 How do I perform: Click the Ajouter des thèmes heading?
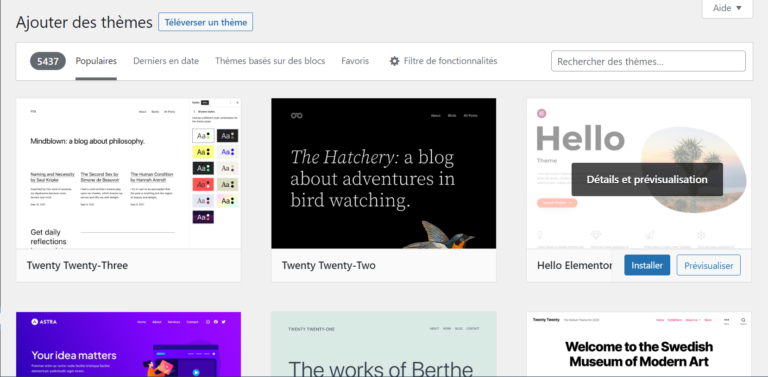(x=84, y=23)
